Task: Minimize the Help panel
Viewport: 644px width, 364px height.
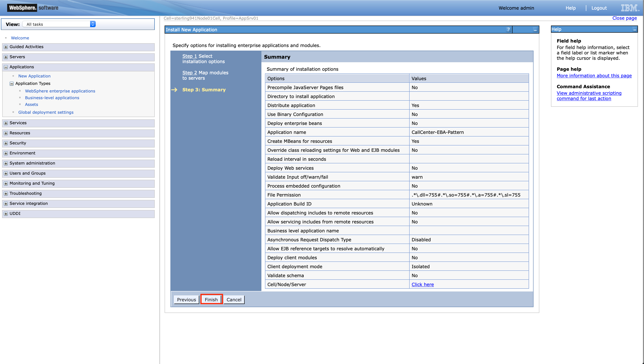Action: 635,29
